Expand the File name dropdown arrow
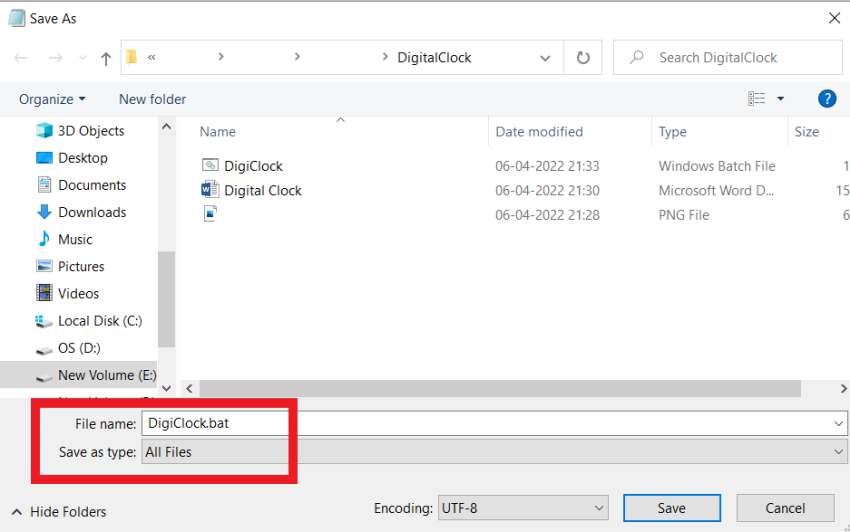This screenshot has height=532, width=850. (838, 424)
